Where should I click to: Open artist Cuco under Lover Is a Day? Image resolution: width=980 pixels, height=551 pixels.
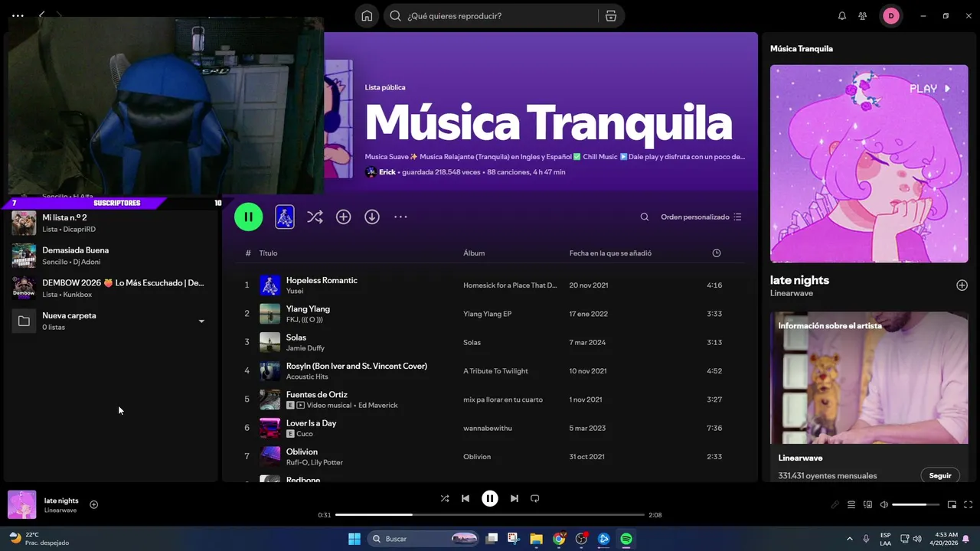(305, 434)
